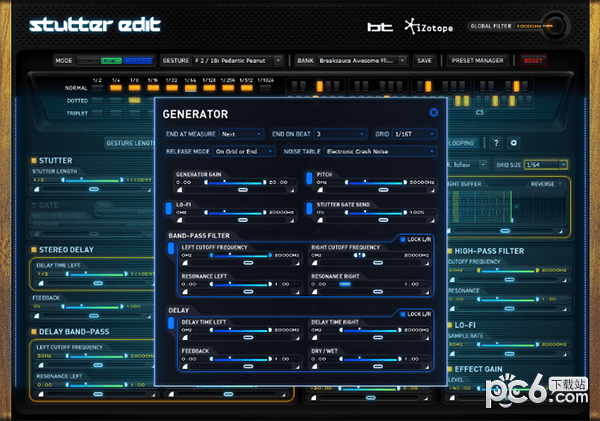Toggle the Lo-Fi enable button in Generator
The image size is (600, 421).
pos(168,209)
